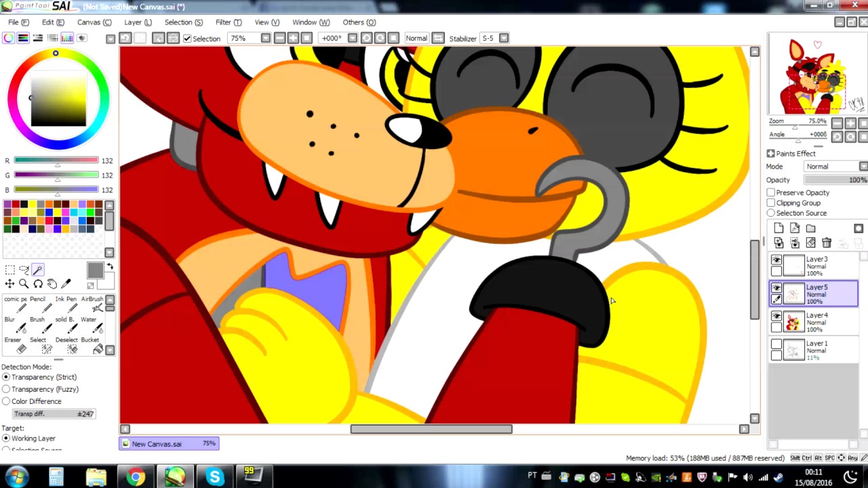Click the Undo arrow in toolbar
868x488 pixels.
(x=125, y=38)
